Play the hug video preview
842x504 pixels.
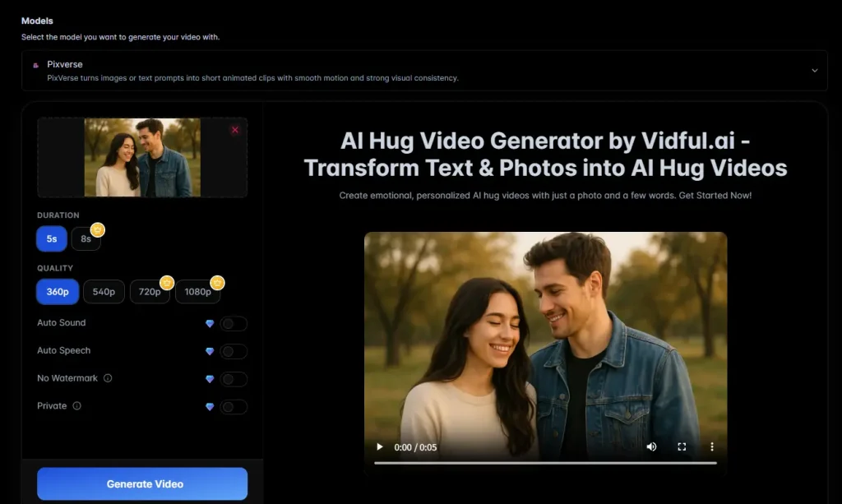tap(379, 446)
